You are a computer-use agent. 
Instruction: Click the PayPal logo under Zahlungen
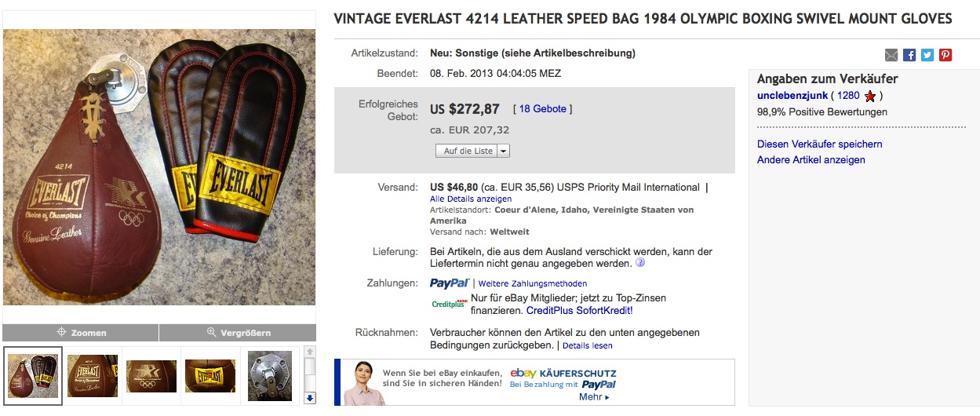(x=450, y=283)
